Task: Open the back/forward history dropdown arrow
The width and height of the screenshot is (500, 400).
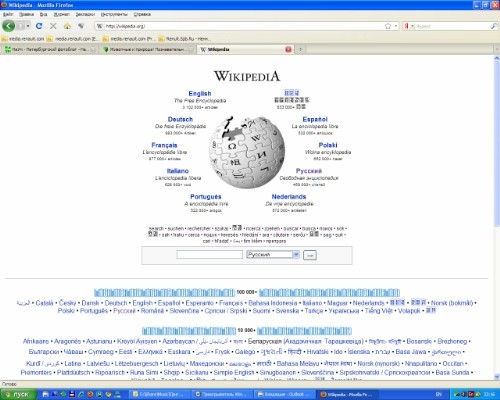Action: coord(28,26)
